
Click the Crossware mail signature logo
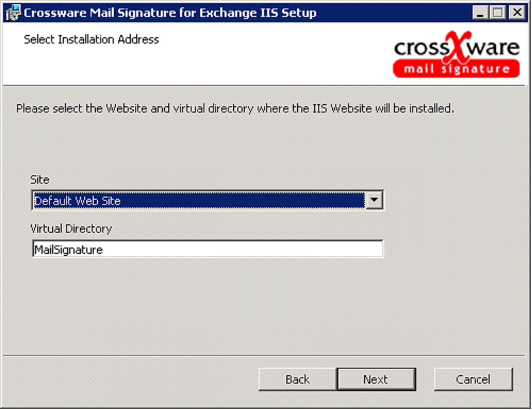coord(456,54)
